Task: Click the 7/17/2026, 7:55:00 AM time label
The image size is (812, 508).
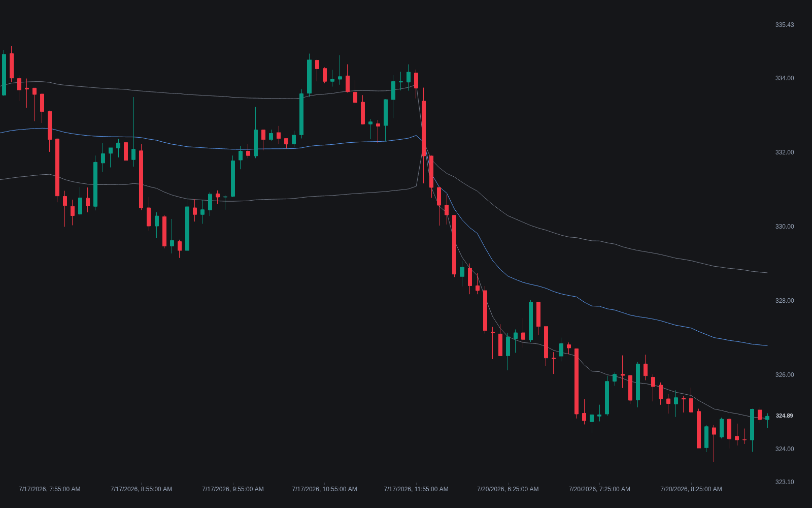Action: click(50, 489)
